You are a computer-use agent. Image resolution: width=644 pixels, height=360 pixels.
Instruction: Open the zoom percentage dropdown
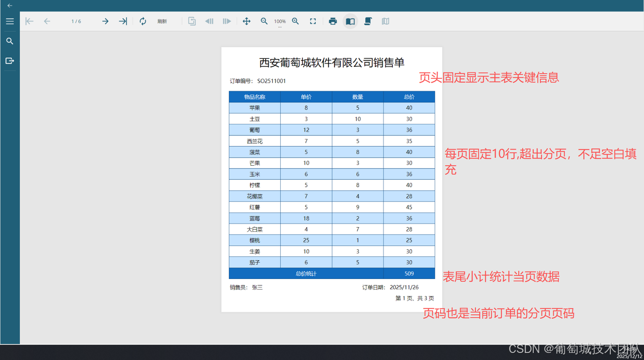[x=280, y=21]
